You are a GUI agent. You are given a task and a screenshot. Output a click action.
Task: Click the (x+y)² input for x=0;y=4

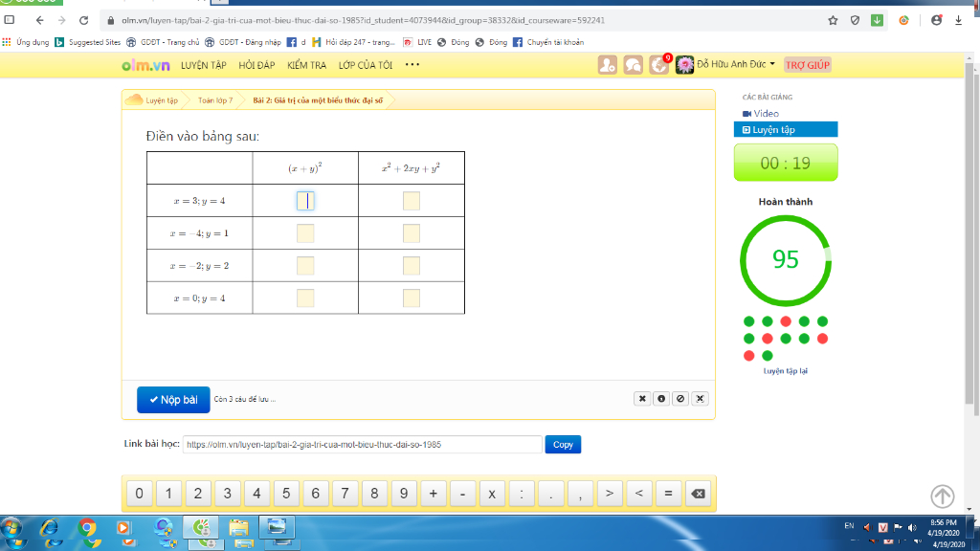305,298
